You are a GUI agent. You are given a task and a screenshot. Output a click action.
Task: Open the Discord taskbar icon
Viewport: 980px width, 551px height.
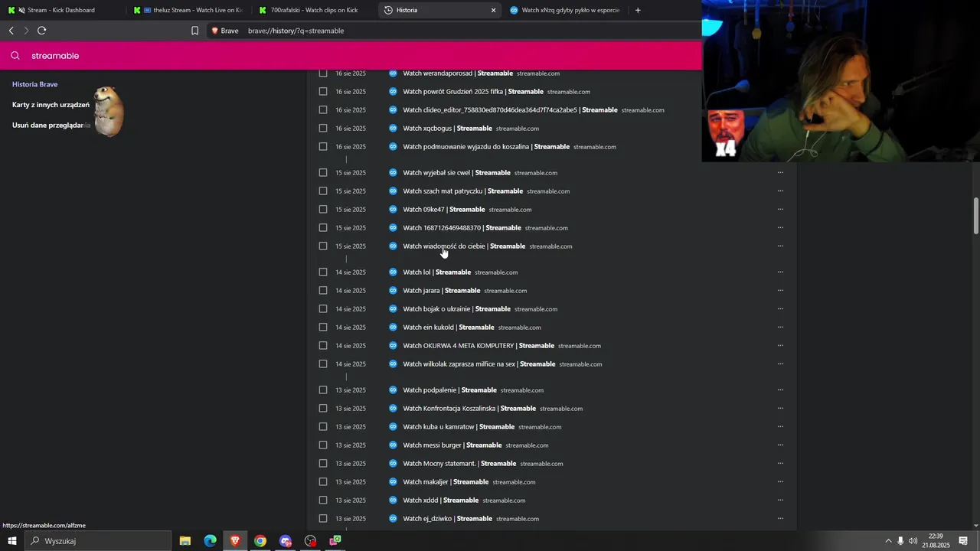click(286, 541)
